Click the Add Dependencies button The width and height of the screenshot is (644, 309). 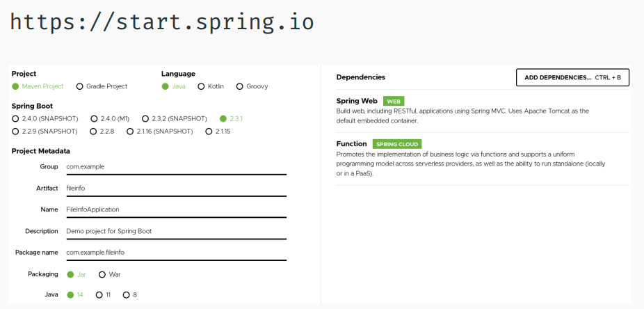point(572,77)
